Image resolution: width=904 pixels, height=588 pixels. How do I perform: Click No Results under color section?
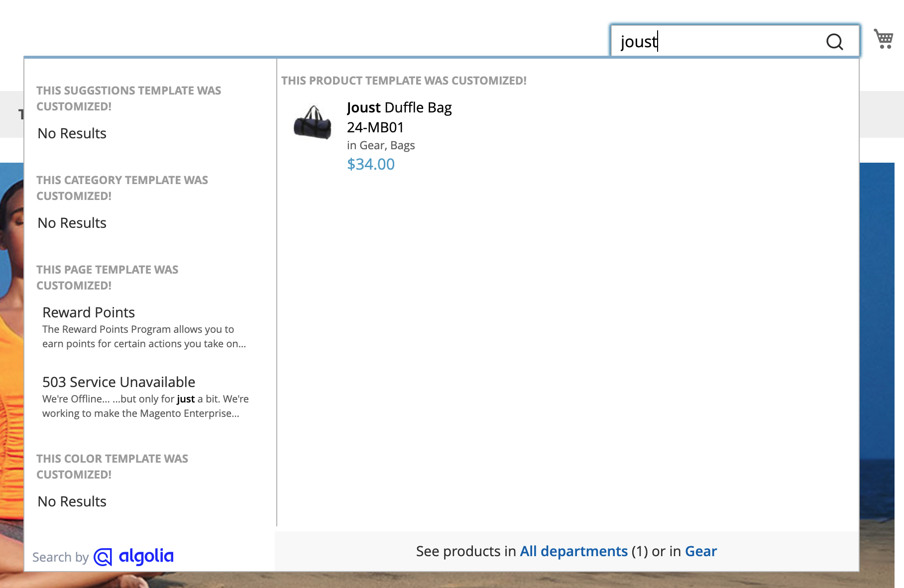72,501
